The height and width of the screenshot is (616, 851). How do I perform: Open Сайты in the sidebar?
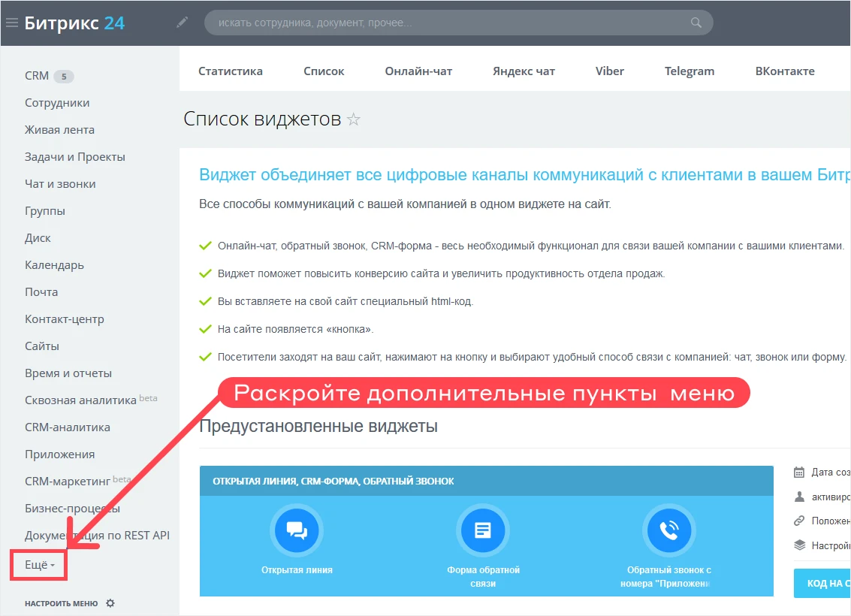pyautogui.click(x=42, y=346)
